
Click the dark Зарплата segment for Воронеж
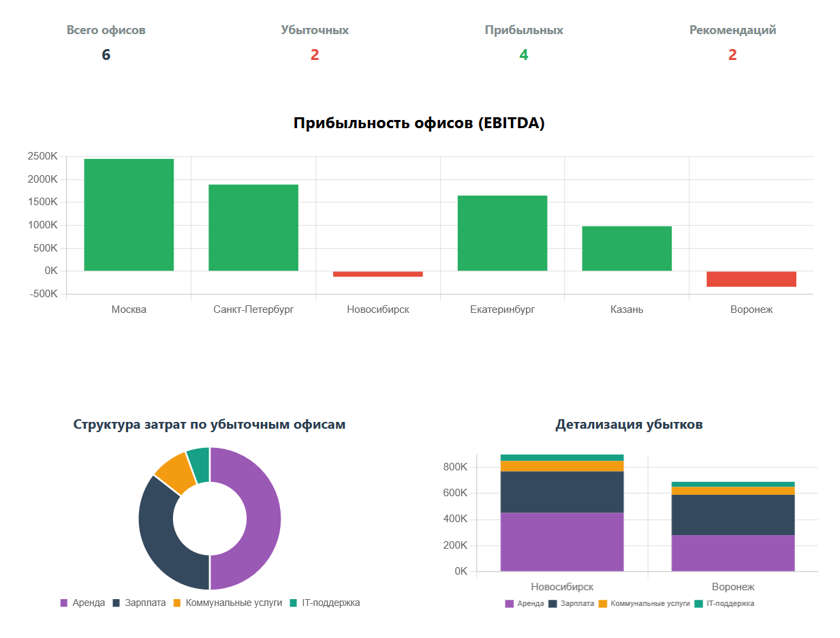(x=733, y=515)
